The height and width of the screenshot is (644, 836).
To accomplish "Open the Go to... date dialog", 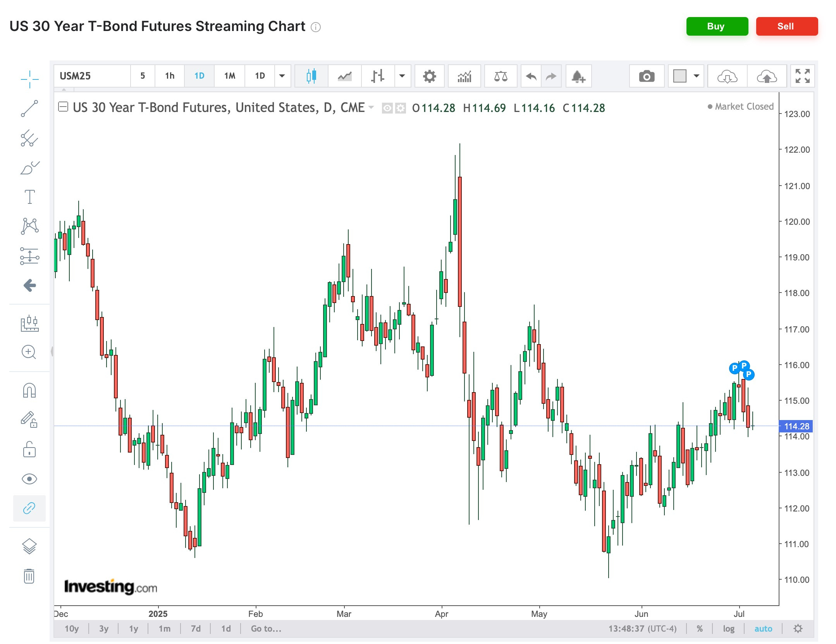I will [x=266, y=629].
